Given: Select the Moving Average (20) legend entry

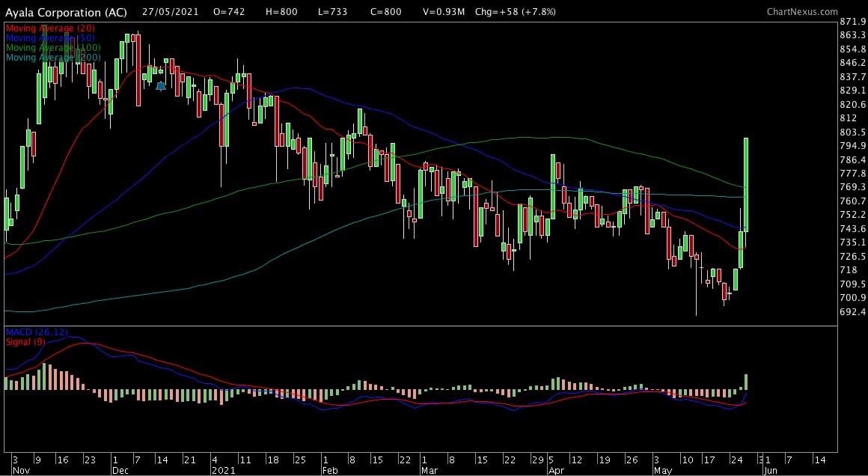Looking at the screenshot, I should click(50, 28).
